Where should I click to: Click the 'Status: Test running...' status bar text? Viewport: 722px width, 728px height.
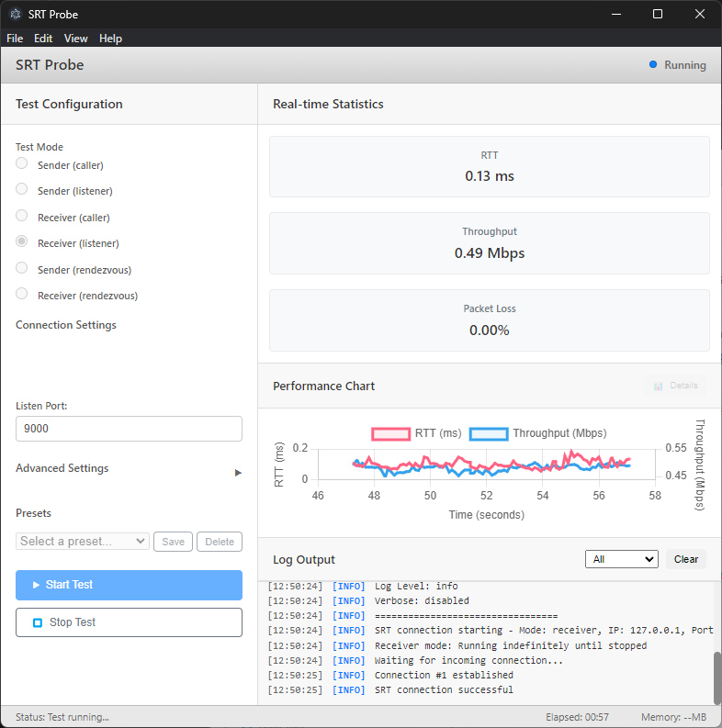point(62,717)
